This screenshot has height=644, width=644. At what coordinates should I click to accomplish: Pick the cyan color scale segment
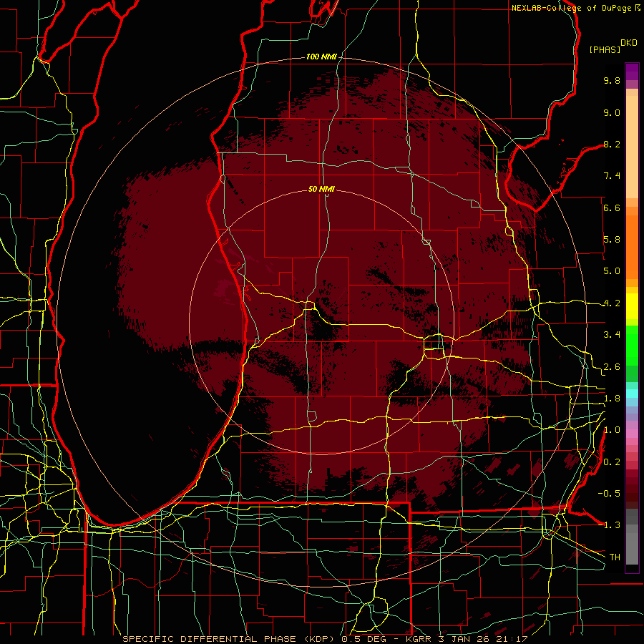click(x=632, y=394)
